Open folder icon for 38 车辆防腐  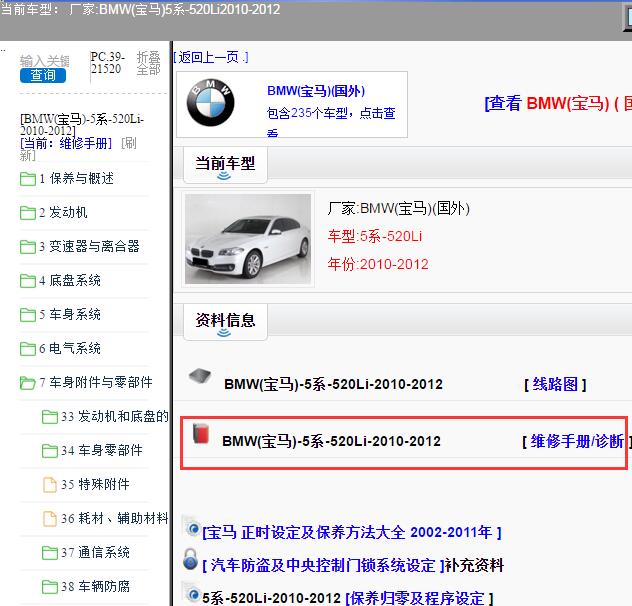50,587
